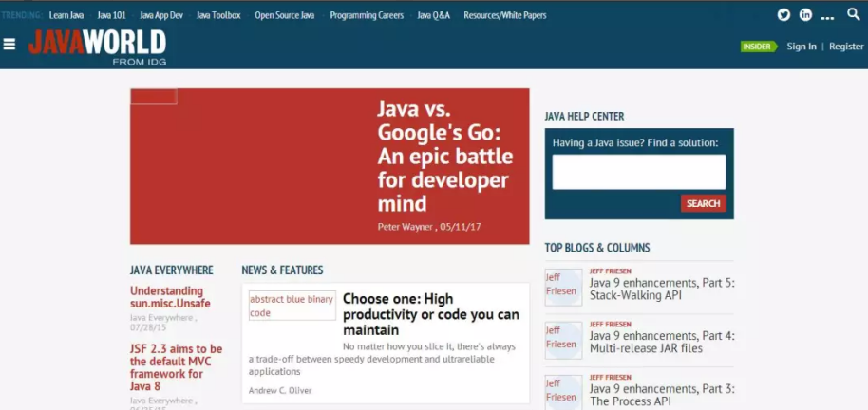The height and width of the screenshot is (410, 868).
Task: Open Programming Careers trending topic
Action: coord(367,15)
